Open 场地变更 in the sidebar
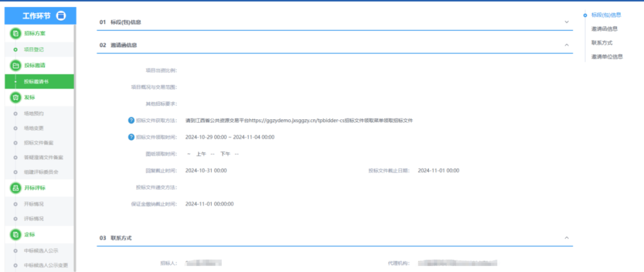 [x=33, y=128]
